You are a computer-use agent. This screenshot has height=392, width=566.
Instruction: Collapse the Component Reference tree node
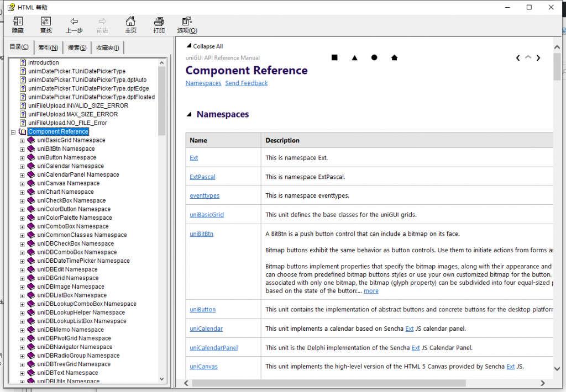point(13,132)
